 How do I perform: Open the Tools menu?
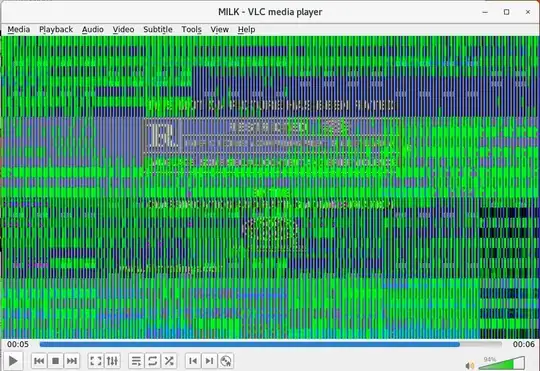(x=191, y=30)
